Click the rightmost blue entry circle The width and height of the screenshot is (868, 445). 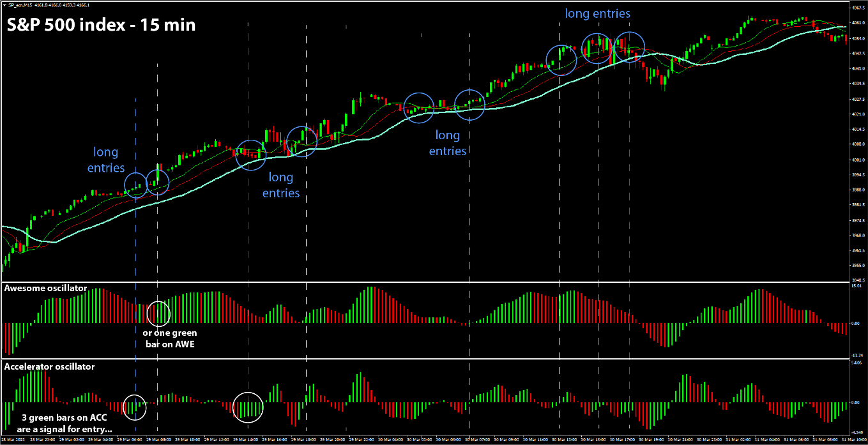(x=629, y=47)
